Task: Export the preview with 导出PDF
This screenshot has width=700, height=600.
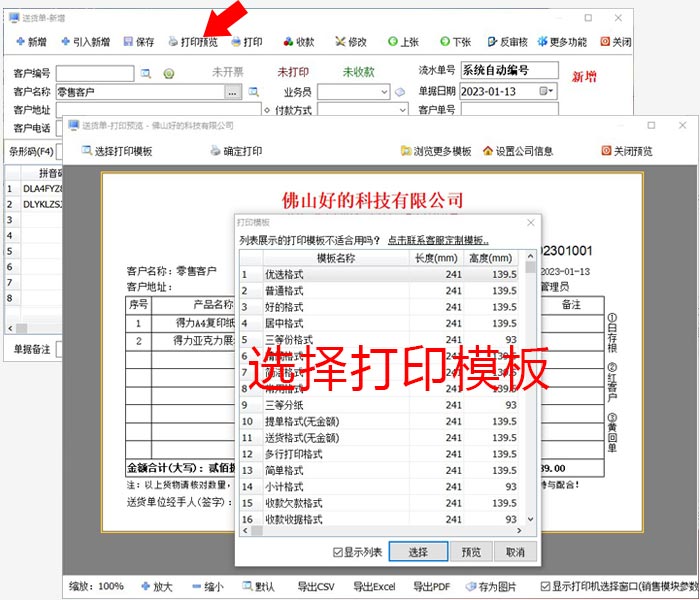Action: (431, 586)
